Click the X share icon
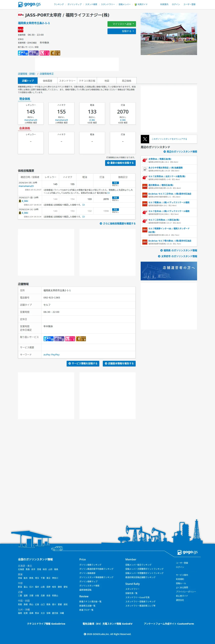The width and height of the screenshot is (215, 644). pos(145,139)
